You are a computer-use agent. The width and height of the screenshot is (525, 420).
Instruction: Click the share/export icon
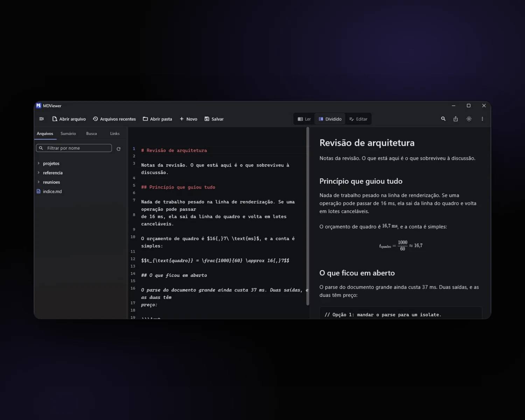tap(456, 119)
